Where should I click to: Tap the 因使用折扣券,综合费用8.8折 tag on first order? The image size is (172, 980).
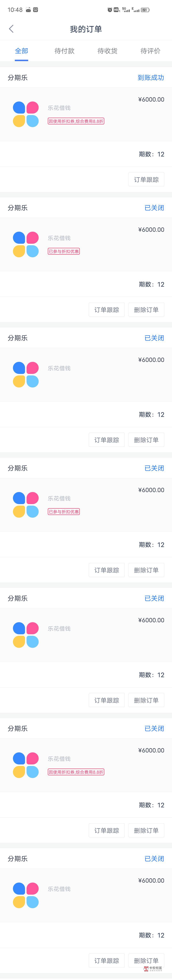76,121
